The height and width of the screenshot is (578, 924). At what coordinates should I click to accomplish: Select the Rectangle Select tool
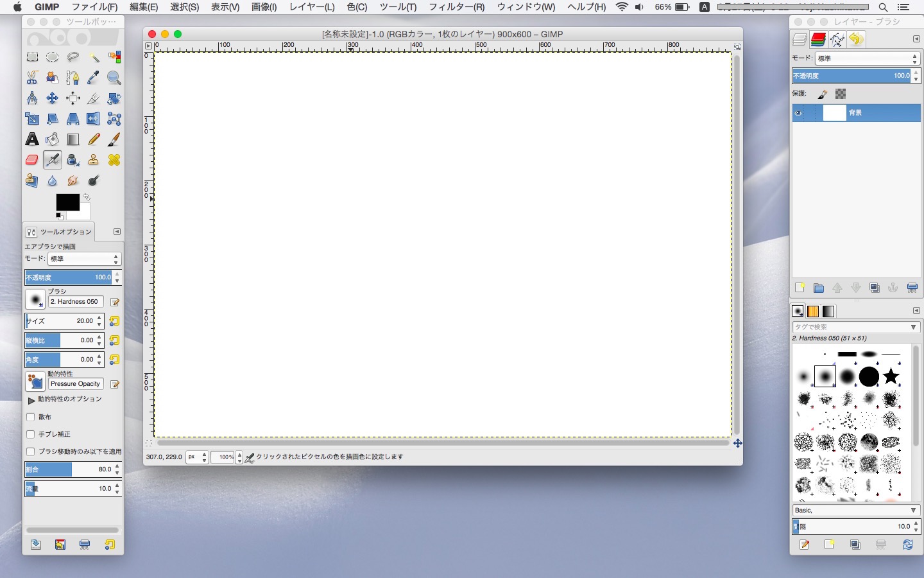[32, 57]
